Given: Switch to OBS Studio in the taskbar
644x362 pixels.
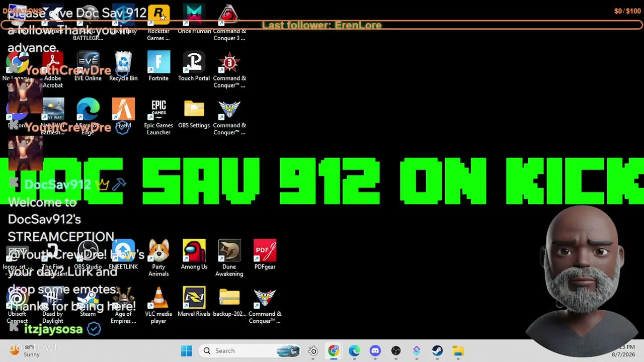Looking at the screenshot, I should tap(396, 351).
